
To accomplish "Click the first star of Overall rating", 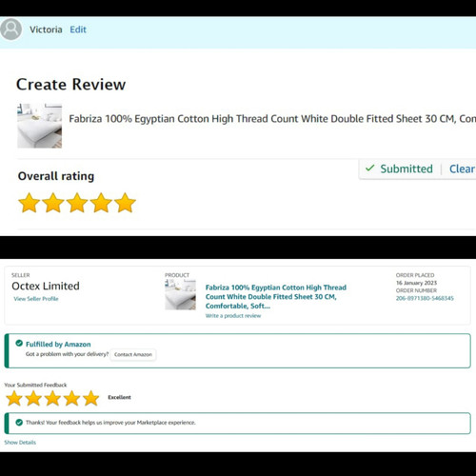I will [x=30, y=203].
